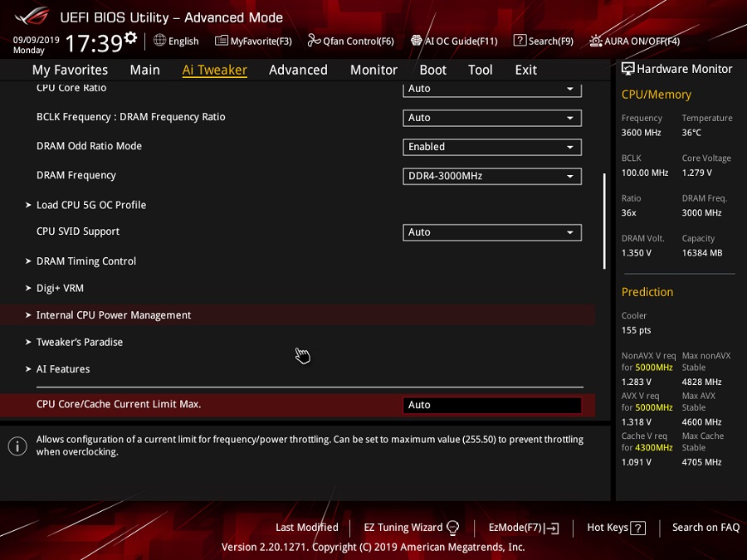Launch Qfan Control fan icon

coord(314,41)
